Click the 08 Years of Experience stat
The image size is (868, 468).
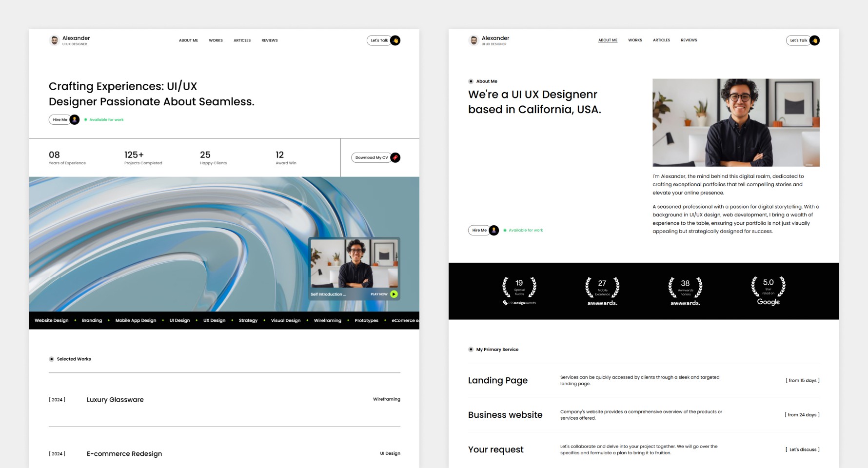(67, 157)
